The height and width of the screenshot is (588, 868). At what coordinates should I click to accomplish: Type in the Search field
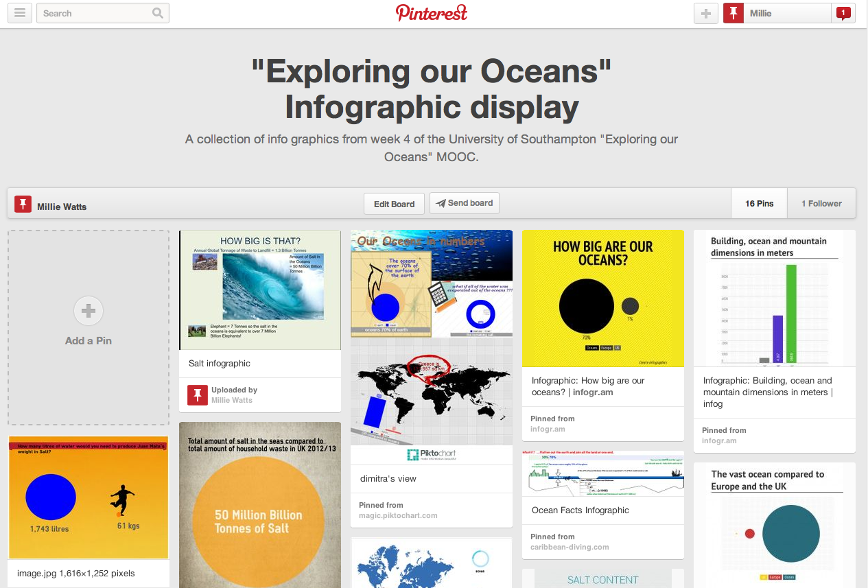[96, 13]
